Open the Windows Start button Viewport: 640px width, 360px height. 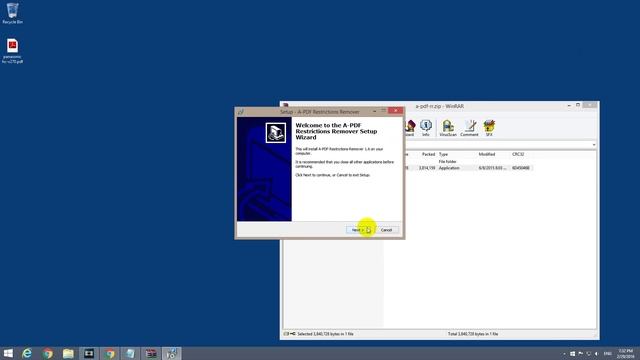8,353
